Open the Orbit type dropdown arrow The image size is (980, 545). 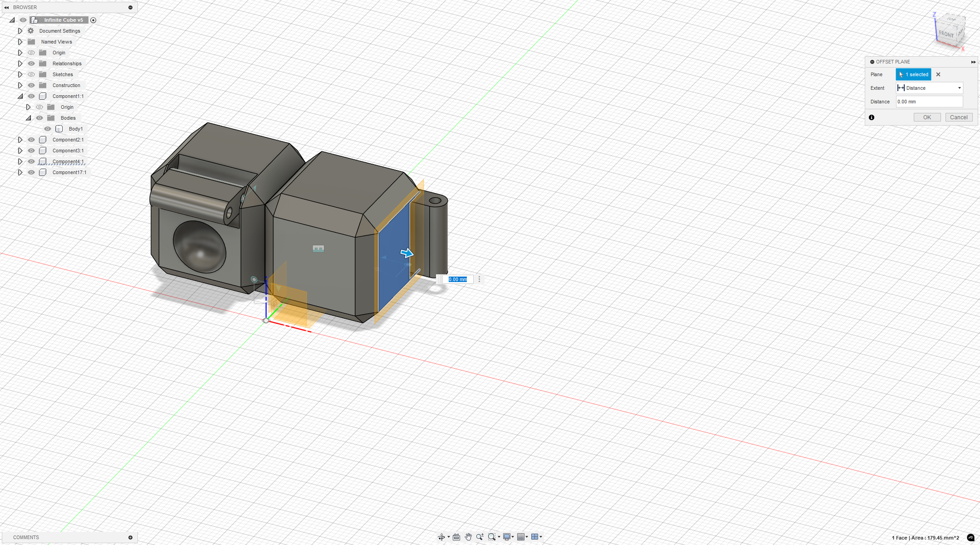449,537
